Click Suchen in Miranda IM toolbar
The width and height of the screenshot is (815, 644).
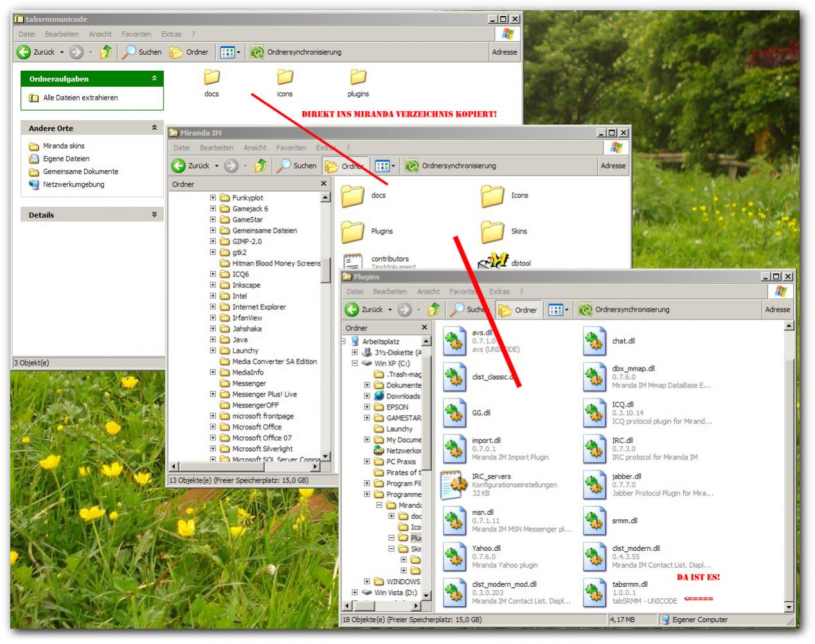coord(297,166)
